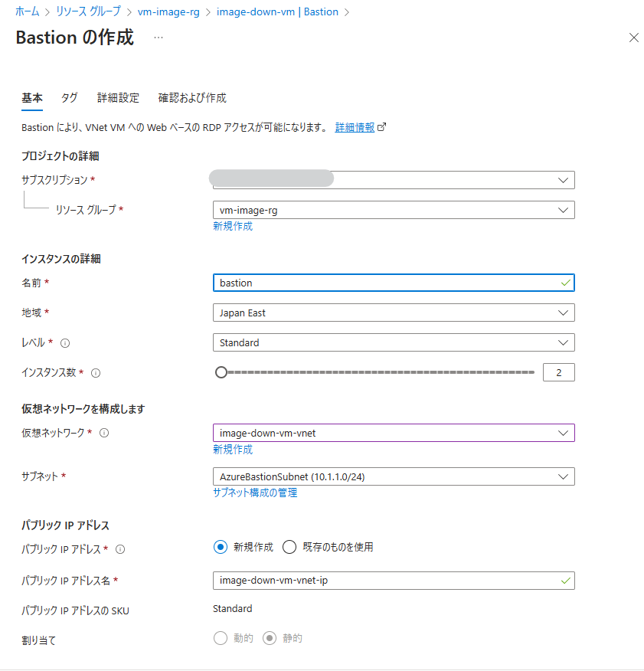The width and height of the screenshot is (644, 671).
Task: Click external link icon beside 詳細情報
Action: point(382,127)
